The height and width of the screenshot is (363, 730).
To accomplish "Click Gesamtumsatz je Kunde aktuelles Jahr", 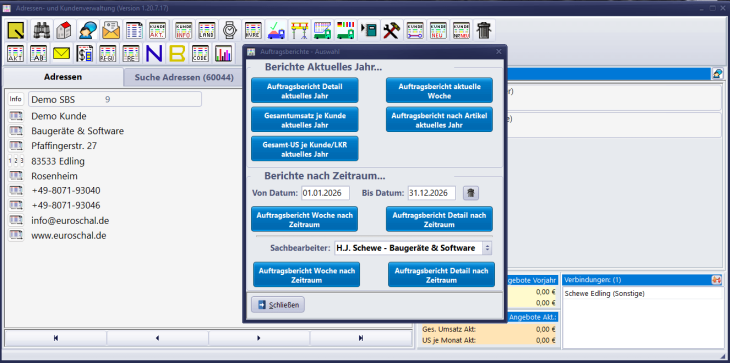I will point(305,120).
